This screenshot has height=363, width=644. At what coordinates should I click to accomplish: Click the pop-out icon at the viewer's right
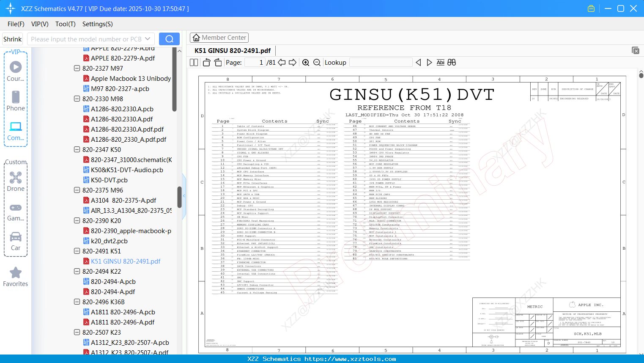(636, 50)
